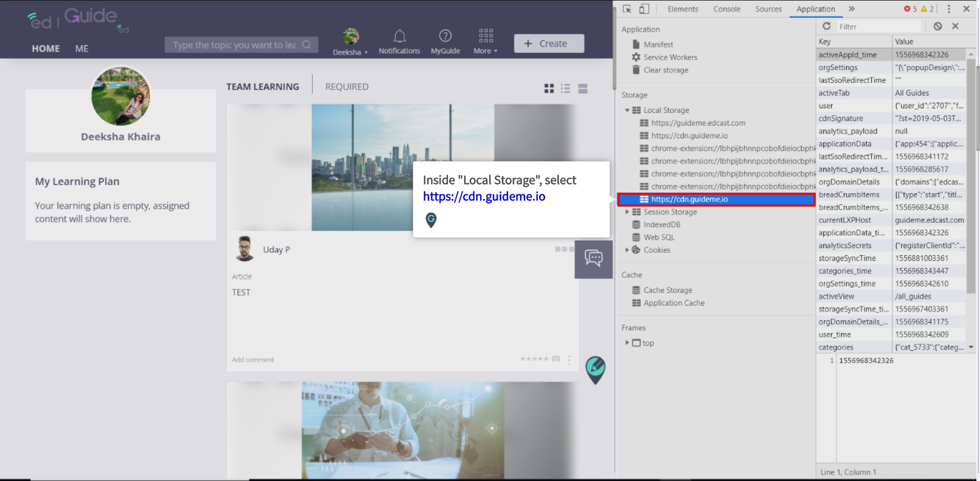The image size is (980, 481).
Task: Expand the Cookies tree
Action: point(627,250)
